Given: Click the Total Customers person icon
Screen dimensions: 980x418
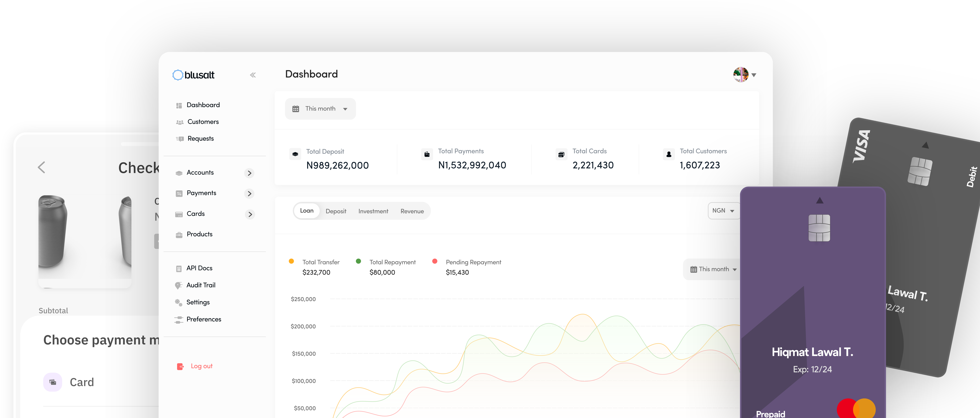Looking at the screenshot, I should point(669,154).
